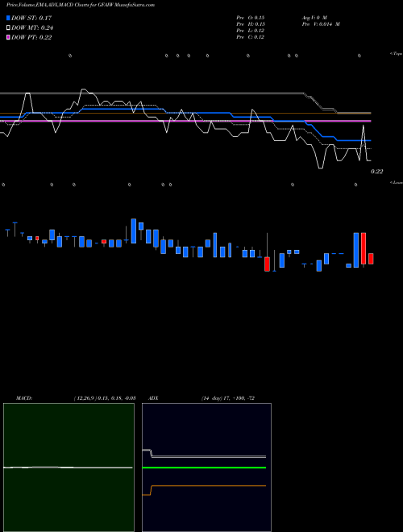Click the last small red candlestick
This screenshot has height=532, width=403.
(x=371, y=259)
